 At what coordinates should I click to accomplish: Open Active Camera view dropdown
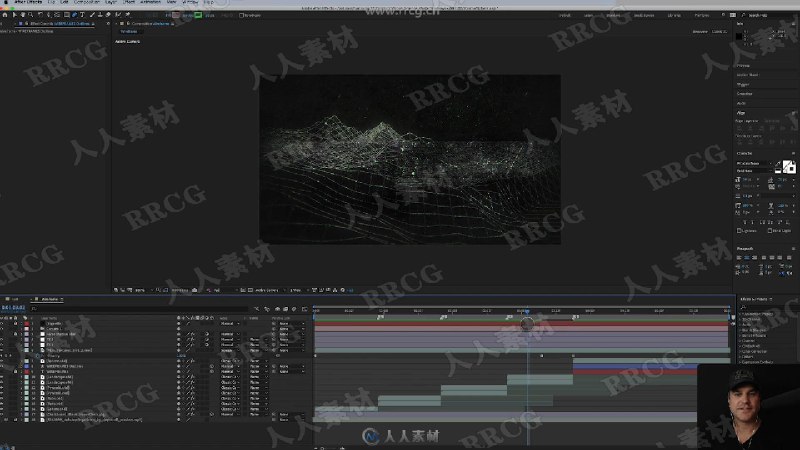[x=270, y=290]
